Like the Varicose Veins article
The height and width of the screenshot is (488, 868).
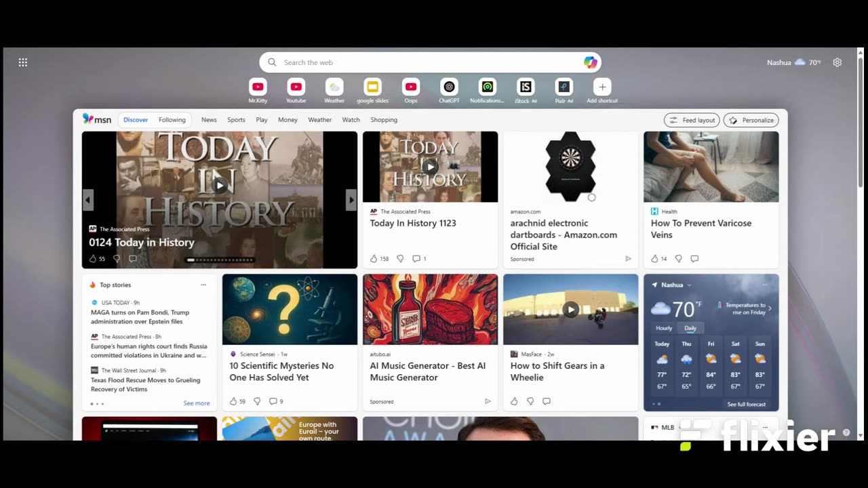654,259
